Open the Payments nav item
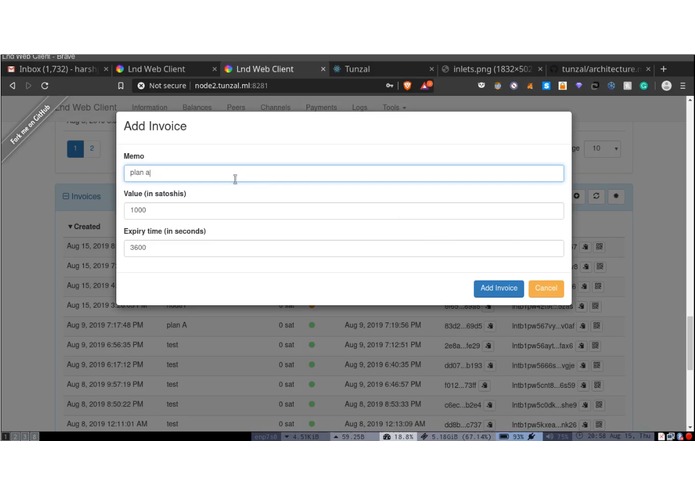The image size is (695, 494). point(321,108)
